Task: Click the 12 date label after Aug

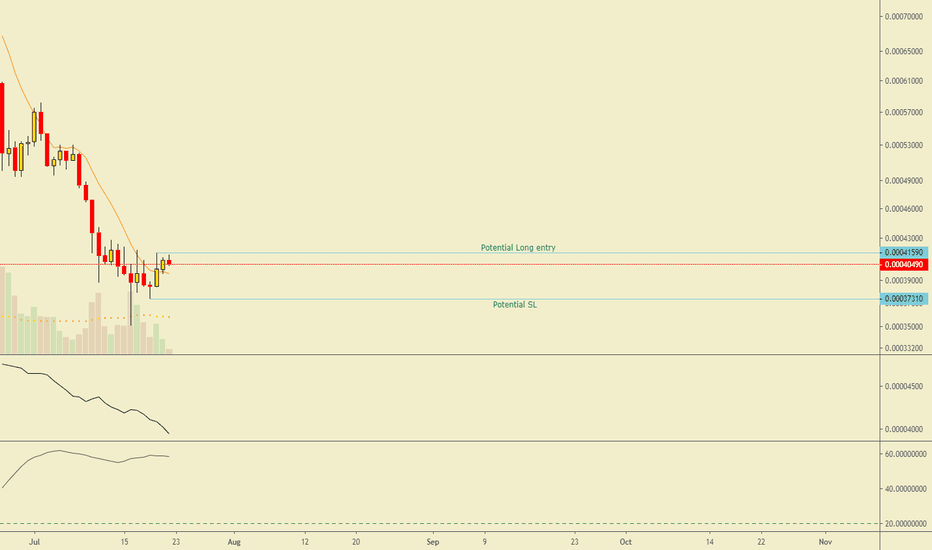Action: (305, 542)
